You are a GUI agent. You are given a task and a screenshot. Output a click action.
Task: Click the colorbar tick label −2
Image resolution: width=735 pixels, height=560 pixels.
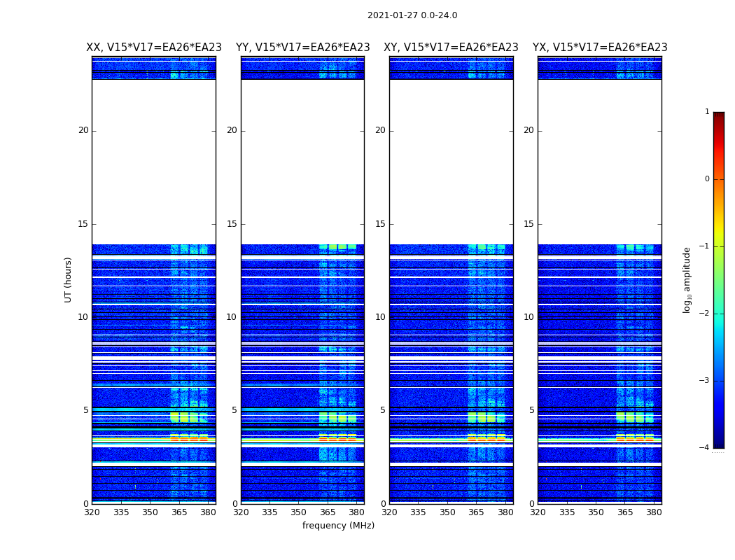[706, 314]
